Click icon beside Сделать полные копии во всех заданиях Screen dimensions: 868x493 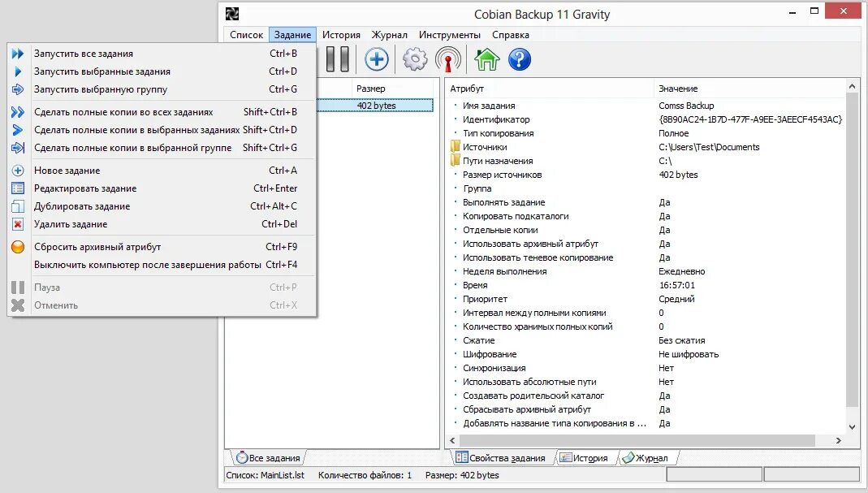[x=18, y=112]
